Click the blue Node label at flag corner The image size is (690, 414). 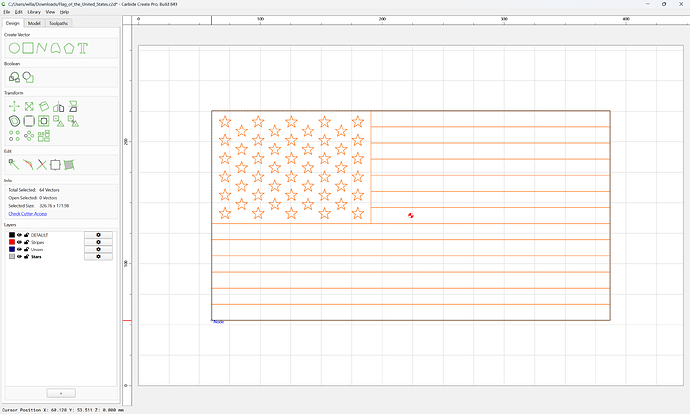click(218, 322)
